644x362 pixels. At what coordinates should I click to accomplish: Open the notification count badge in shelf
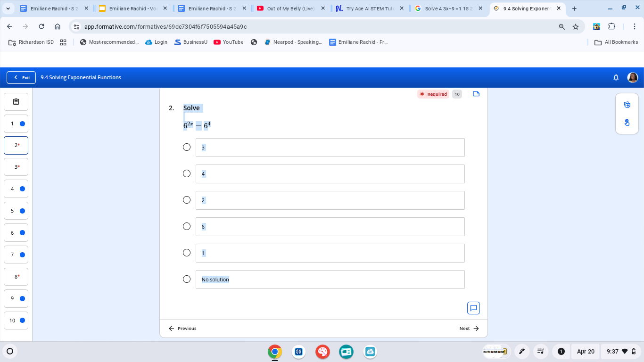[x=561, y=351]
